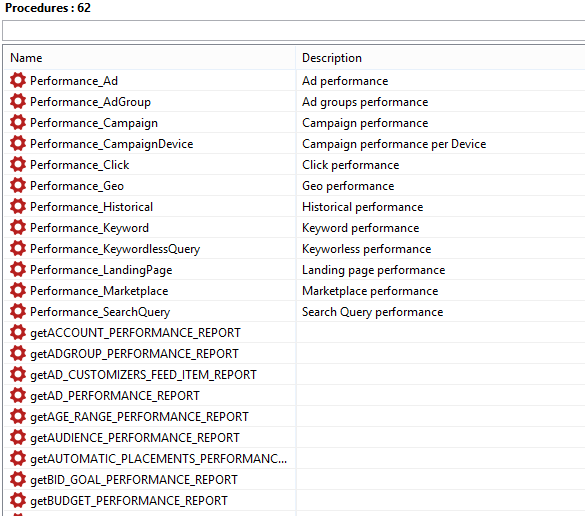Click the gear icon for Performance_Marketplace
This screenshot has height=516, width=585.
(18, 290)
